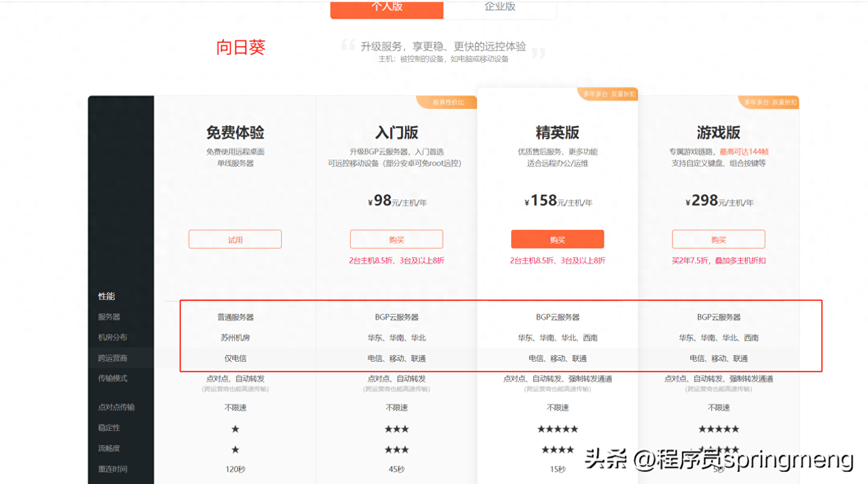
Task: Click the single-star 稳定性 rating for 免费体验
Action: 235,429
